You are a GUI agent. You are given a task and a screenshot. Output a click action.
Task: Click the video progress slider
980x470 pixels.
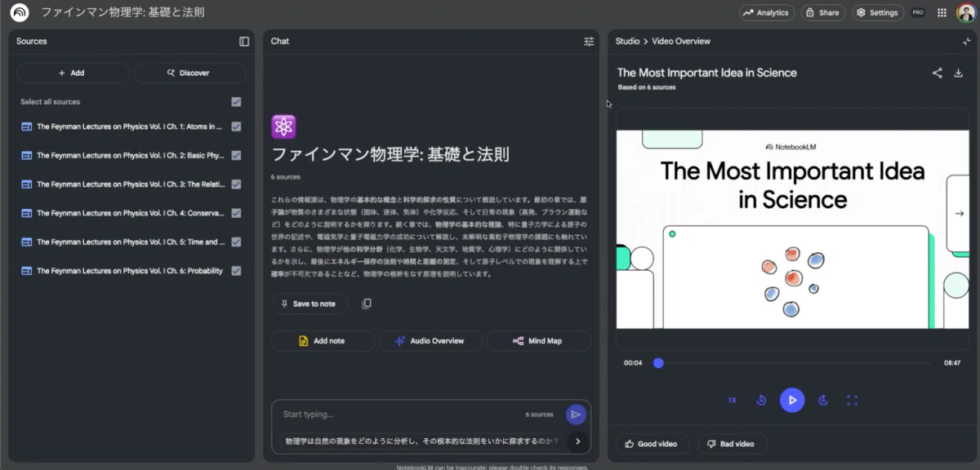(x=792, y=363)
